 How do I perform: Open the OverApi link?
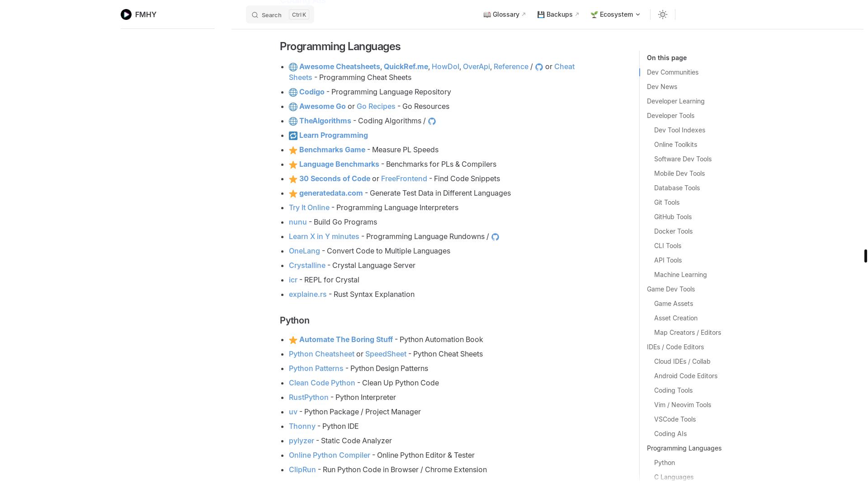(x=476, y=66)
